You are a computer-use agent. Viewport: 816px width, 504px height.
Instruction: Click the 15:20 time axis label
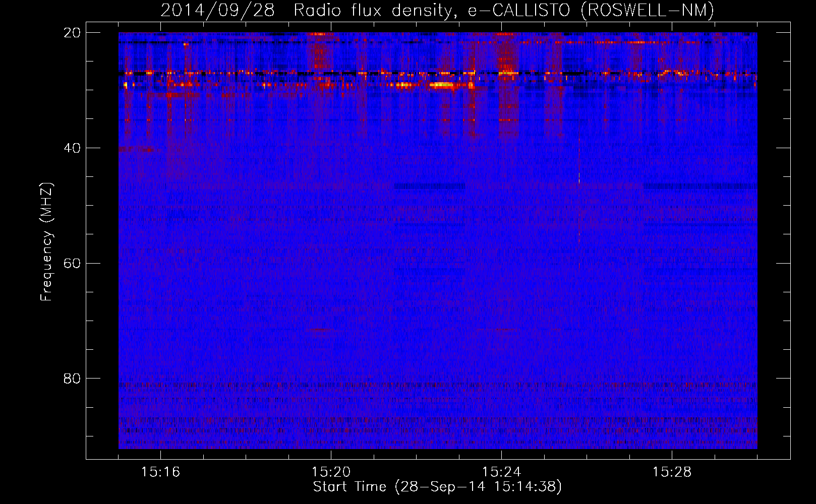tap(331, 472)
